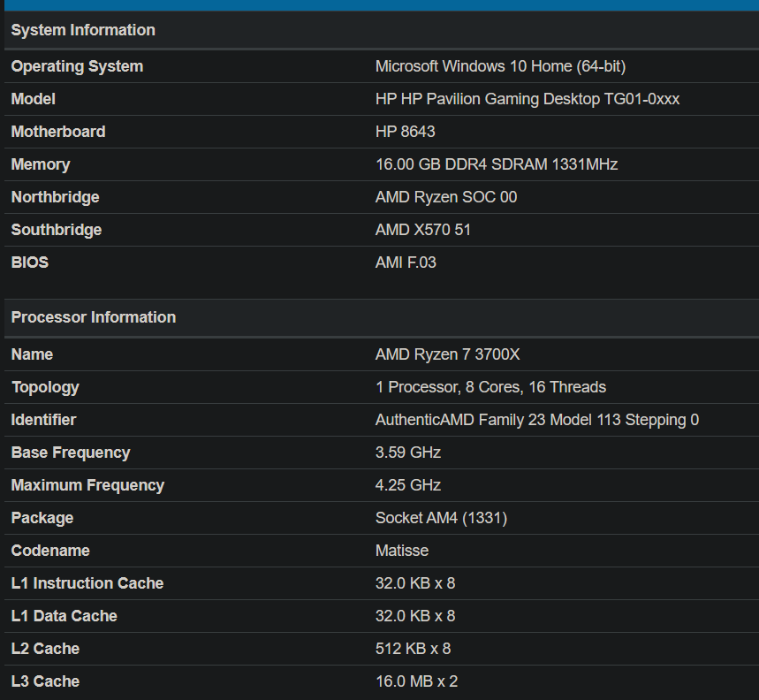Click the 16.0 MB x 2 L3 cache value

click(x=416, y=681)
